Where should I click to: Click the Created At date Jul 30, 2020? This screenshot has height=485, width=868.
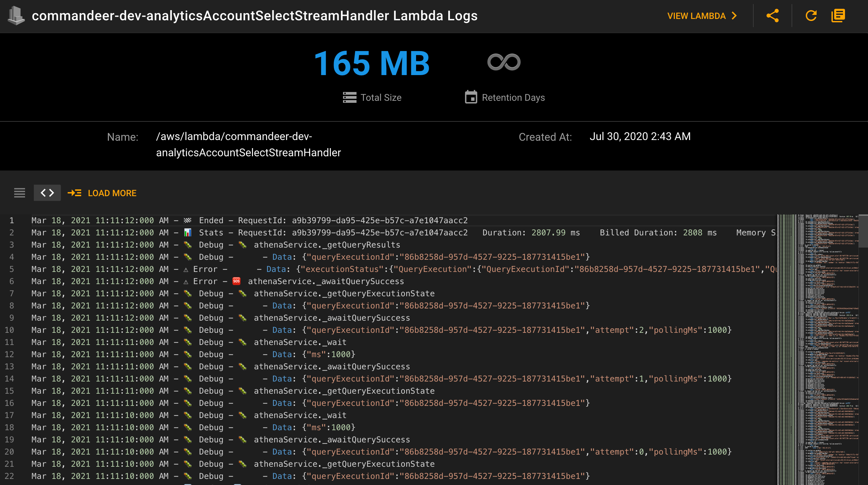click(640, 136)
